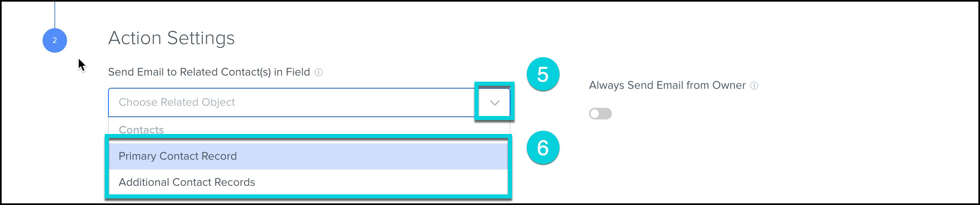Click the teal number 6 callout badge

point(543,147)
